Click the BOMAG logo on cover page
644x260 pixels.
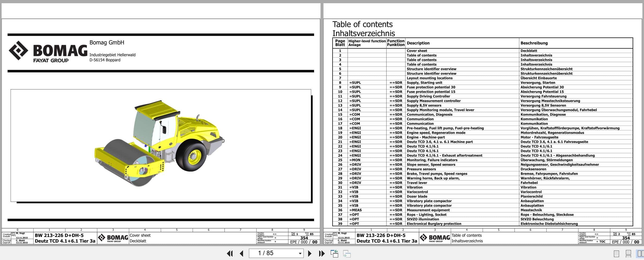[x=48, y=52]
